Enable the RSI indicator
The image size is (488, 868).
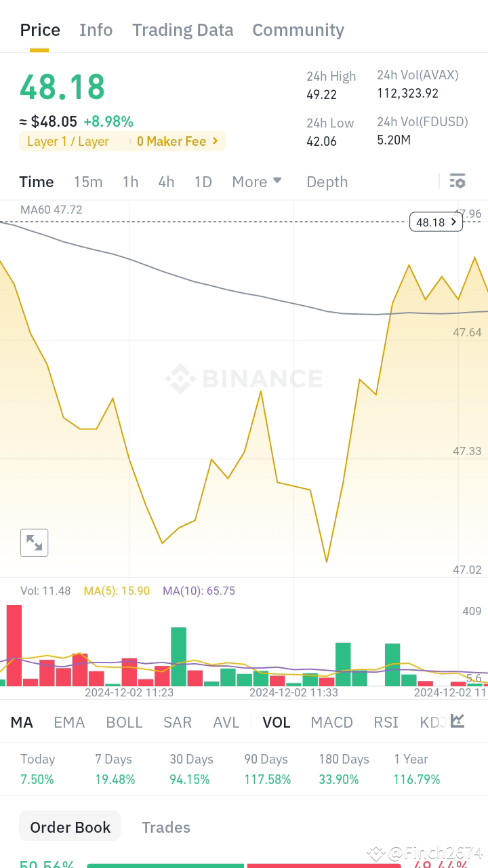[x=386, y=722]
